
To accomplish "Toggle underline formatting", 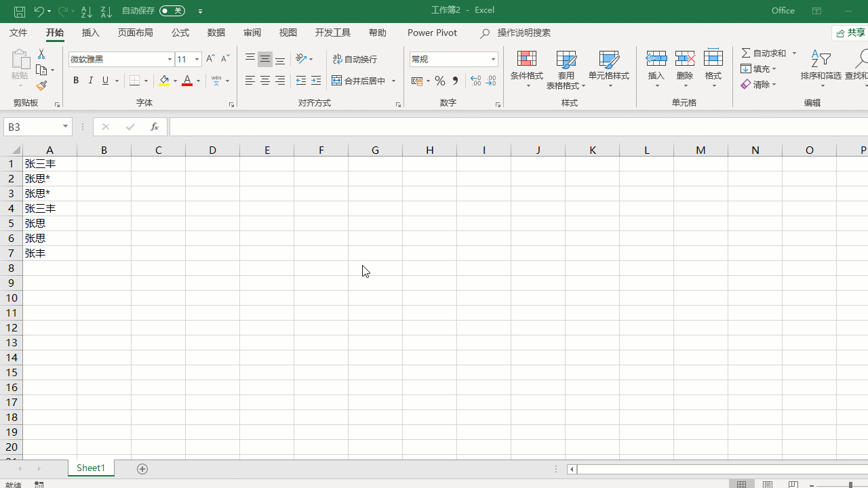I will (x=105, y=81).
